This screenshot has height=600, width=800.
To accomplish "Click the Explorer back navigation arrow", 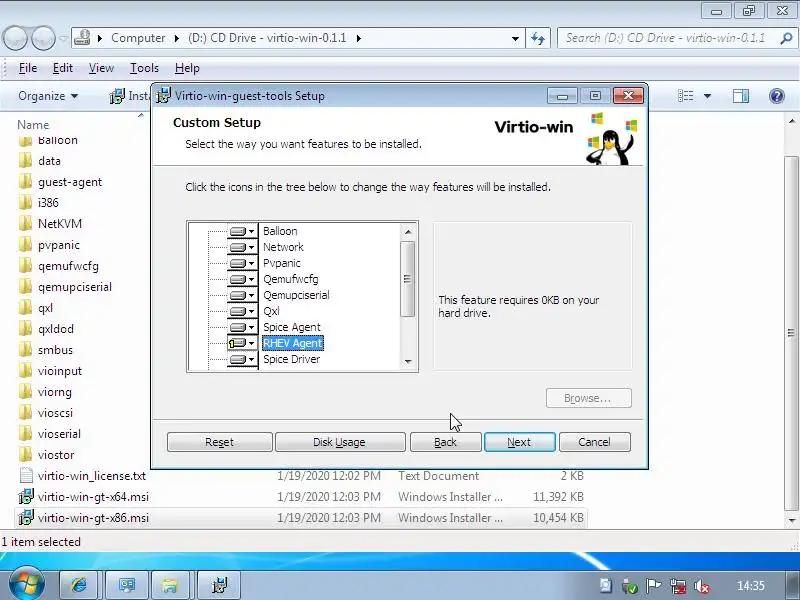I will (x=16, y=38).
